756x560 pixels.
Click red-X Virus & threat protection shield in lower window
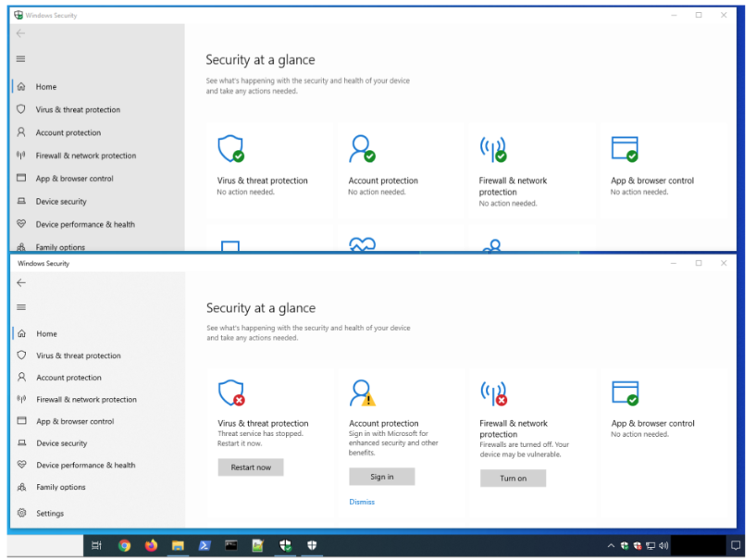tap(231, 393)
